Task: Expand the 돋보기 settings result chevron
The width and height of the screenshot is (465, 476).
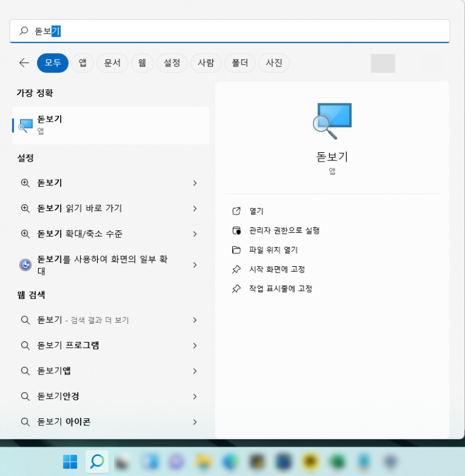Action: coord(195,183)
